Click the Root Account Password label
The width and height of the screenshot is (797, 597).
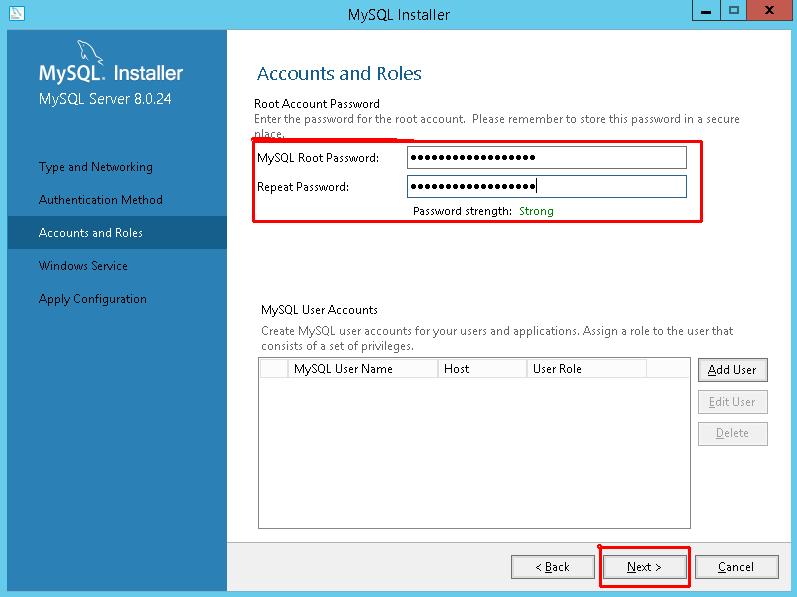pyautogui.click(x=317, y=104)
